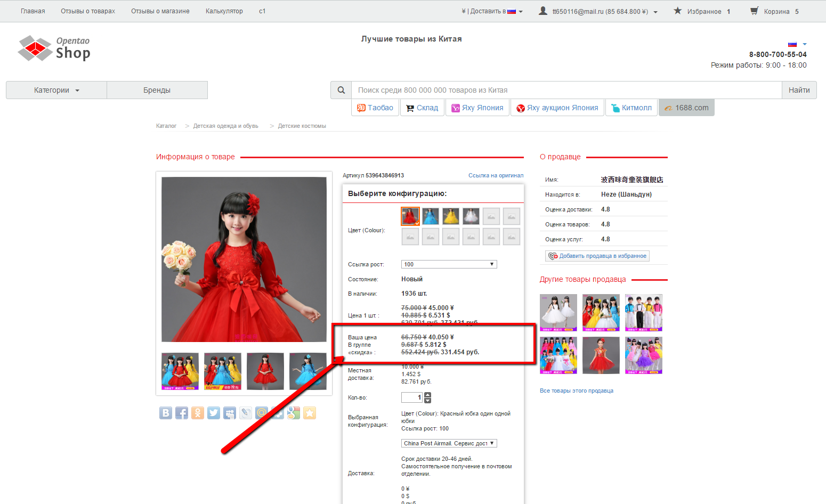This screenshot has height=504, width=826.
Task: Share product on Odnoklassniki
Action: click(198, 413)
